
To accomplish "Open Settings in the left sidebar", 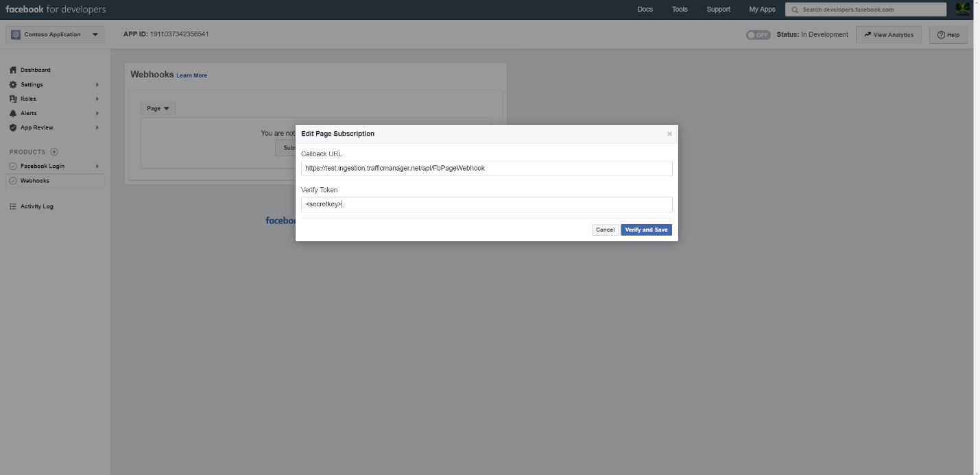I will pos(32,84).
